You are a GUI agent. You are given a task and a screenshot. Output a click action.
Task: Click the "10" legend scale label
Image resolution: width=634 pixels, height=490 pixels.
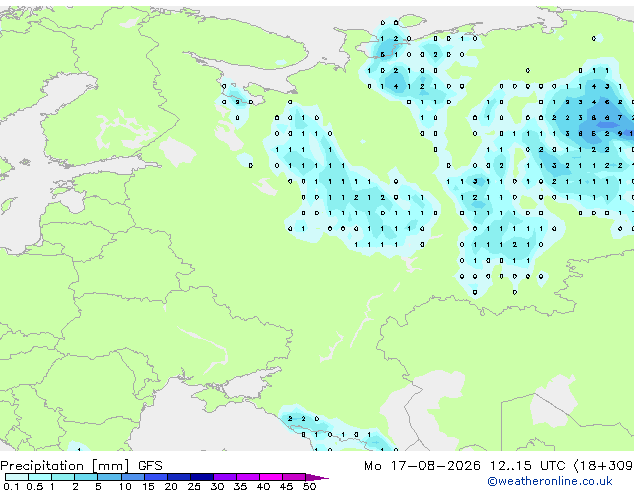[125, 486]
